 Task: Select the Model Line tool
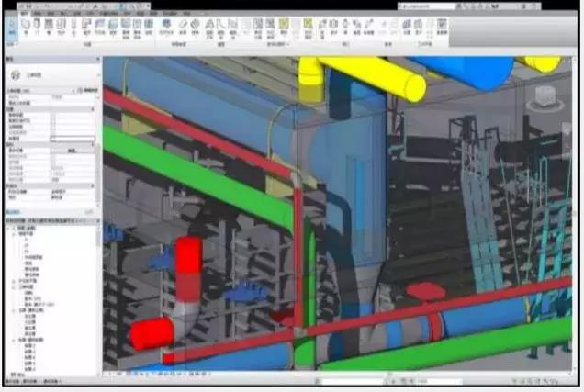tap(221, 28)
